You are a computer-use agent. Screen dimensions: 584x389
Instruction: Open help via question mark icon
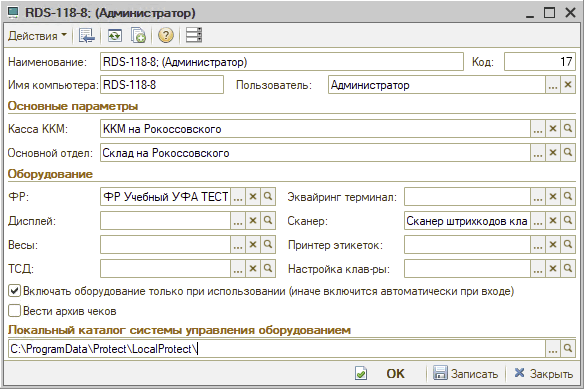point(166,36)
